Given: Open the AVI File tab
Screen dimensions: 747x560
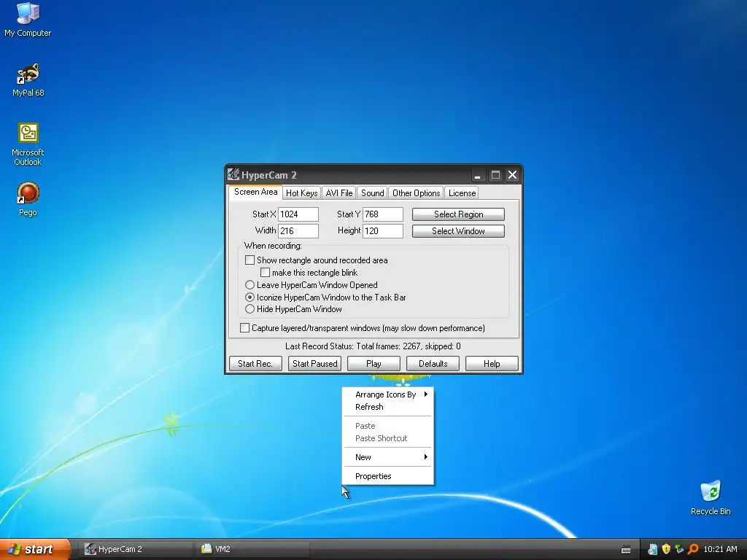Looking at the screenshot, I should (338, 192).
